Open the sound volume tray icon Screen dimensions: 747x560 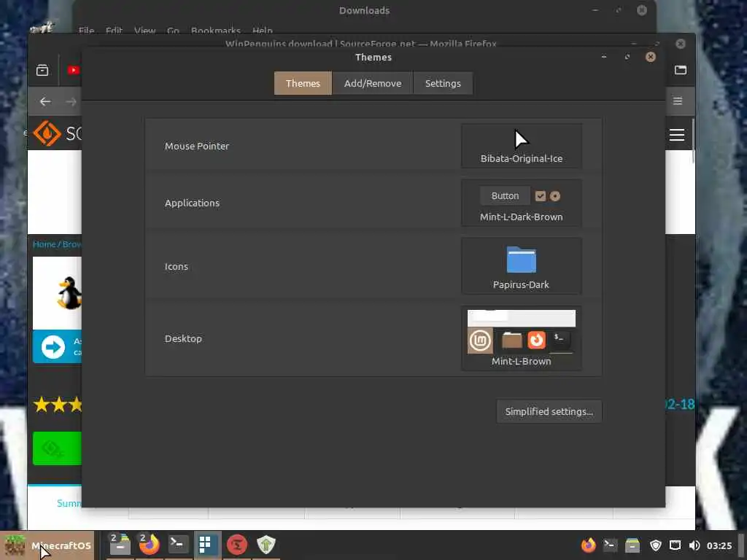(x=694, y=545)
